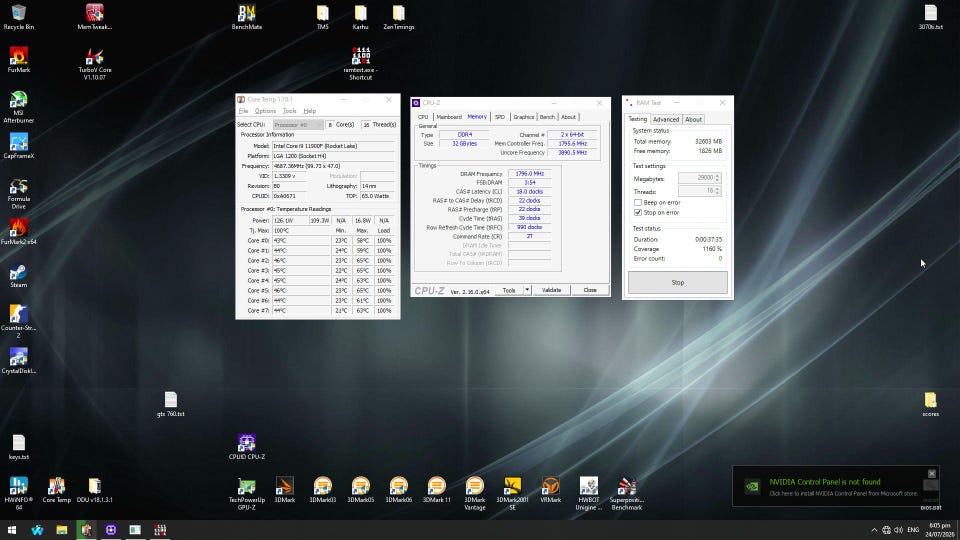Open the scores folder on desktop
Screen dimensions: 960x540
click(x=930, y=404)
